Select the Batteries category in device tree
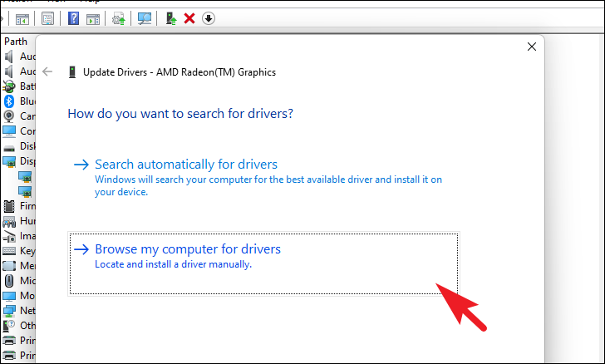 click(19, 86)
